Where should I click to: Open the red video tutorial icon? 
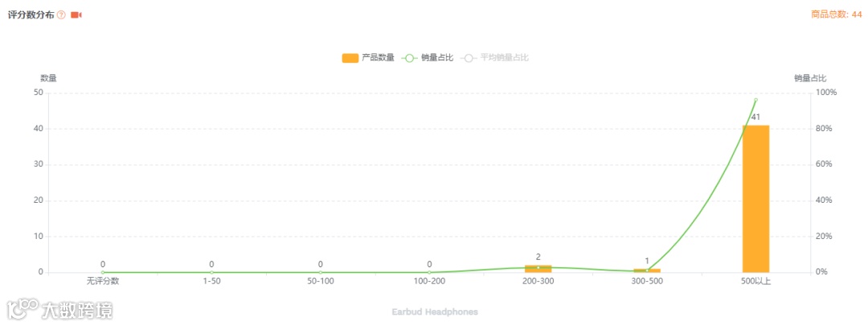[76, 15]
